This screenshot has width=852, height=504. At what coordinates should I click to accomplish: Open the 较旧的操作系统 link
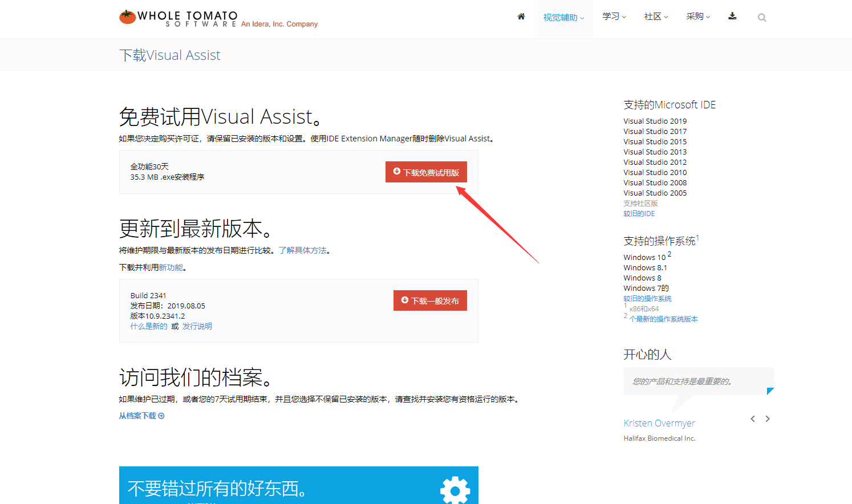[647, 298]
